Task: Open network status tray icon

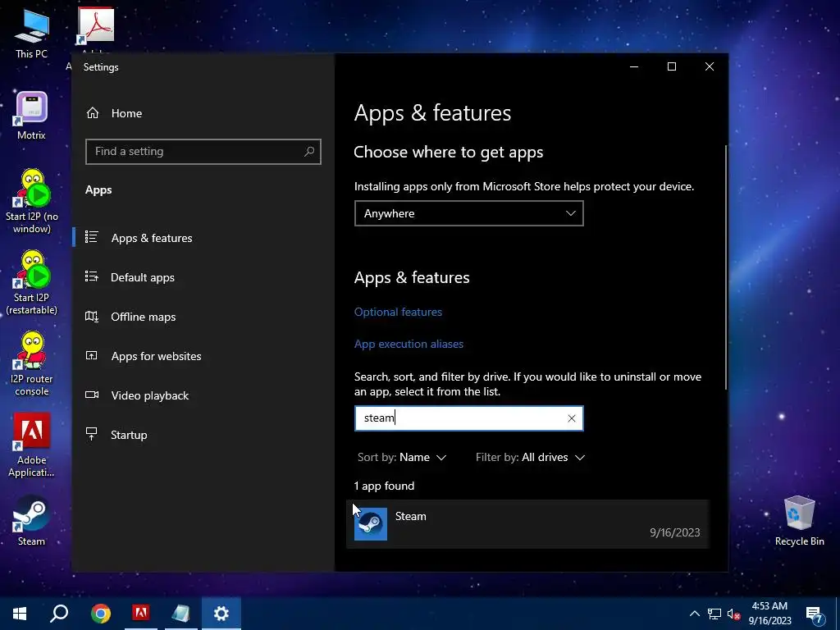Action: click(714, 614)
